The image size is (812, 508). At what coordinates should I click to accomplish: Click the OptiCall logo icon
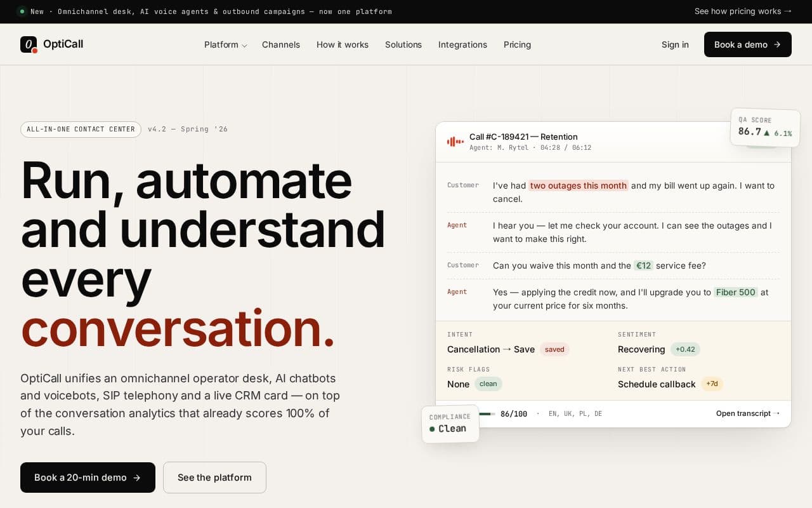pos(29,44)
